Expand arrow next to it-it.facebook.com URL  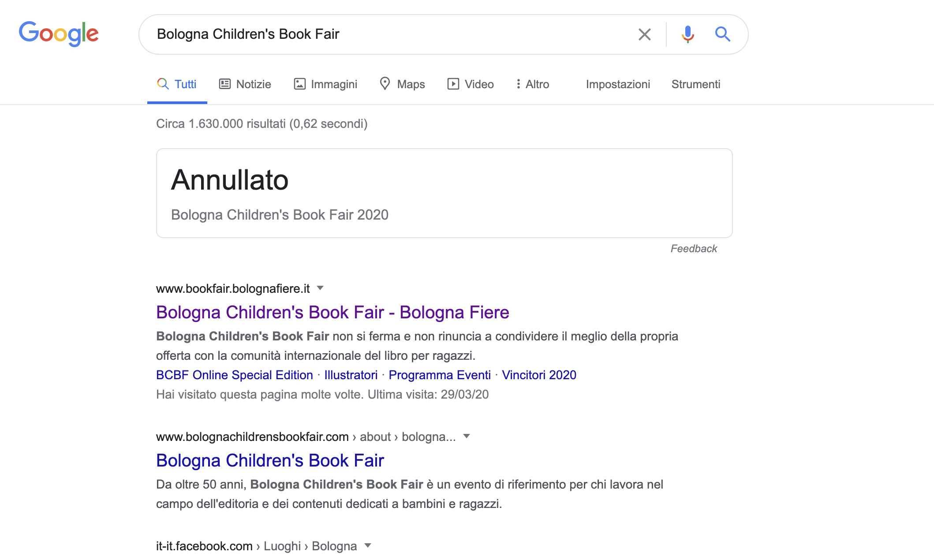tap(368, 546)
